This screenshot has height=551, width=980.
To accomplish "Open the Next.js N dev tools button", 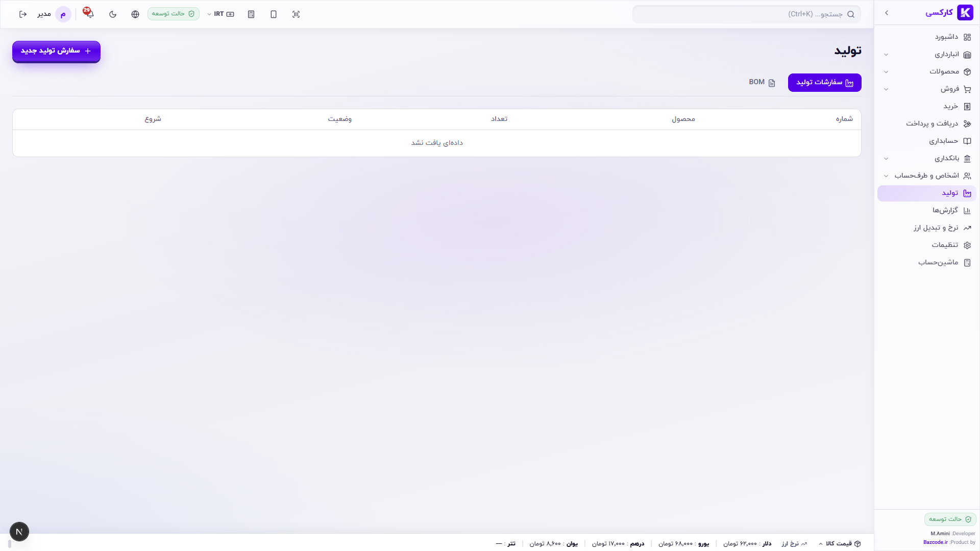I will [x=19, y=532].
